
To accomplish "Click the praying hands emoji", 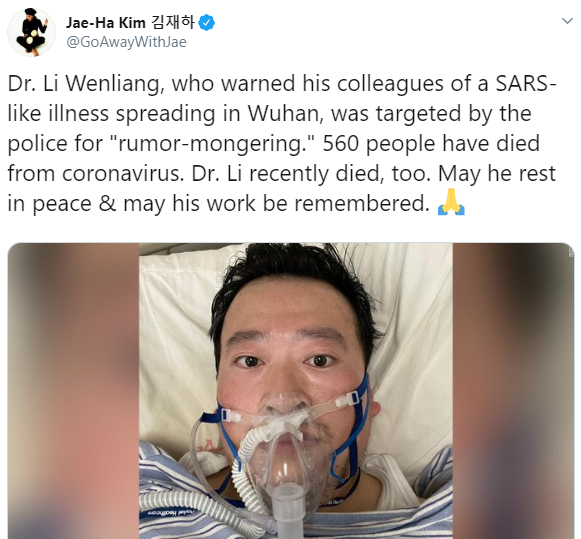I will pos(451,202).
